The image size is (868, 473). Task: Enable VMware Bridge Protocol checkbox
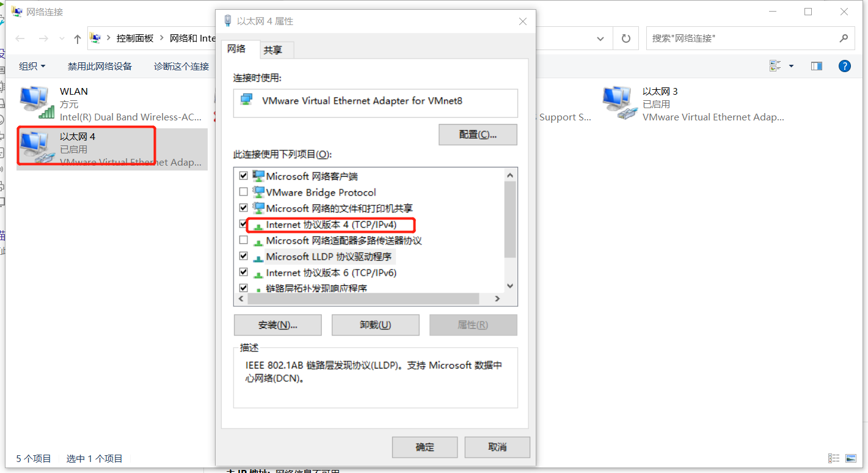tap(244, 192)
